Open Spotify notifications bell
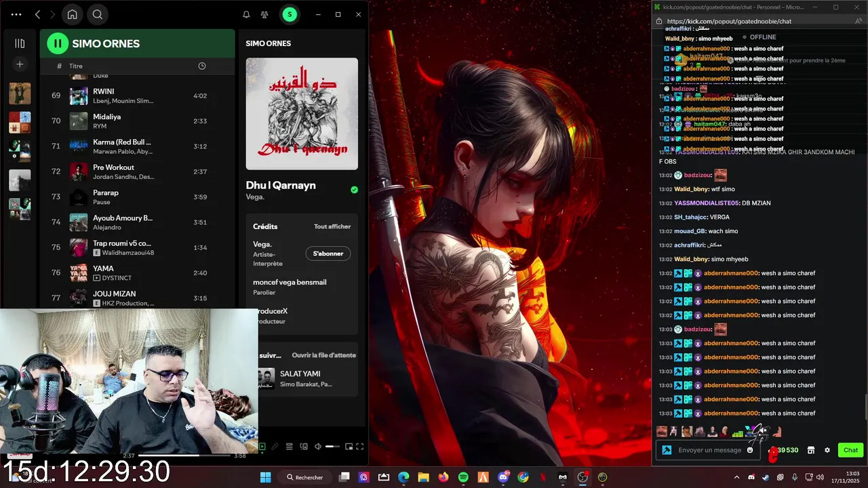Screen dimensions: 868x488 click(x=246, y=14)
